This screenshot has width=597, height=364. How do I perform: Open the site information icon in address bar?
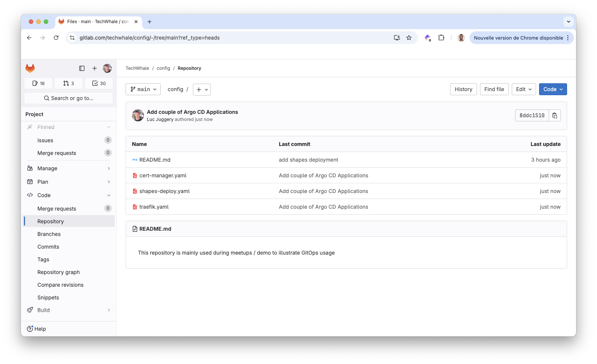(73, 38)
